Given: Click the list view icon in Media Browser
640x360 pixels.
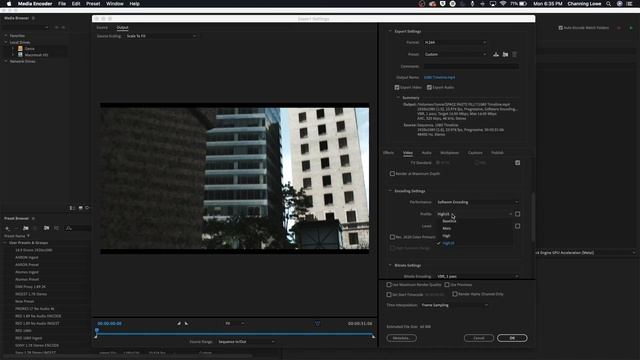Looking at the screenshot, I should click(72, 208).
